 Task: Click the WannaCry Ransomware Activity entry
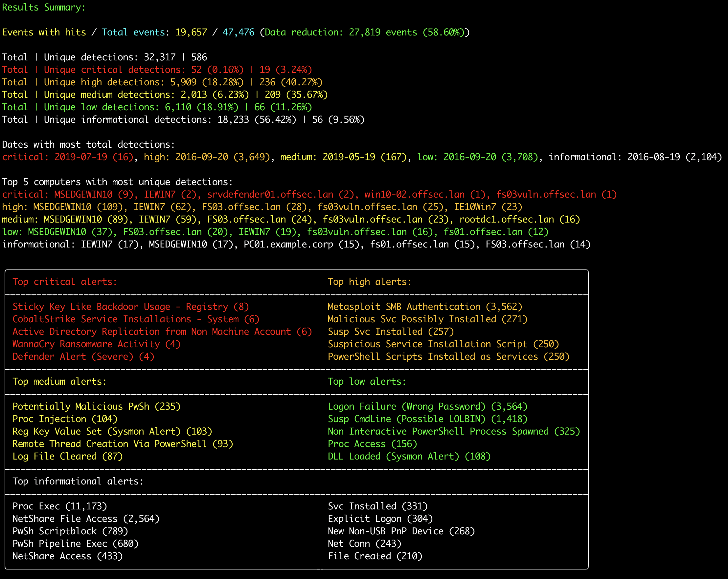point(96,344)
